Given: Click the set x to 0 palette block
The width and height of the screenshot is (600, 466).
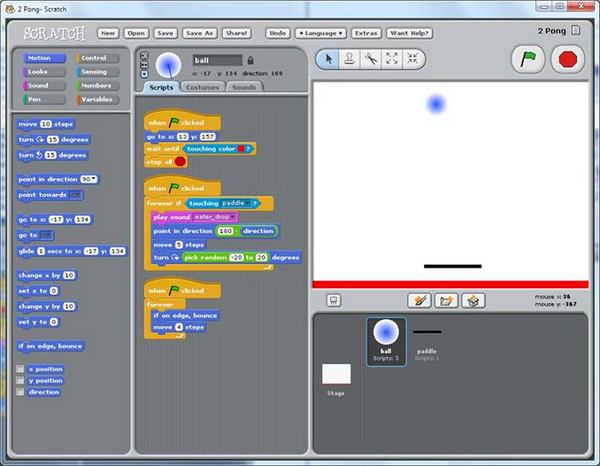Looking at the screenshot, I should (38, 291).
